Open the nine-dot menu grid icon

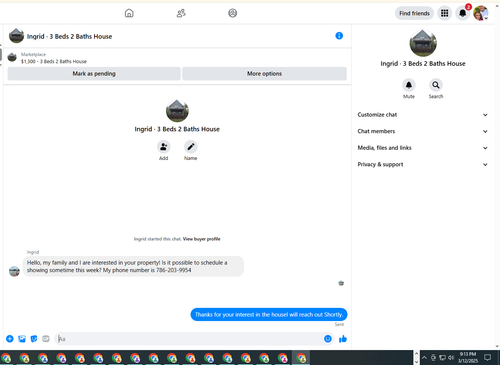(x=444, y=13)
